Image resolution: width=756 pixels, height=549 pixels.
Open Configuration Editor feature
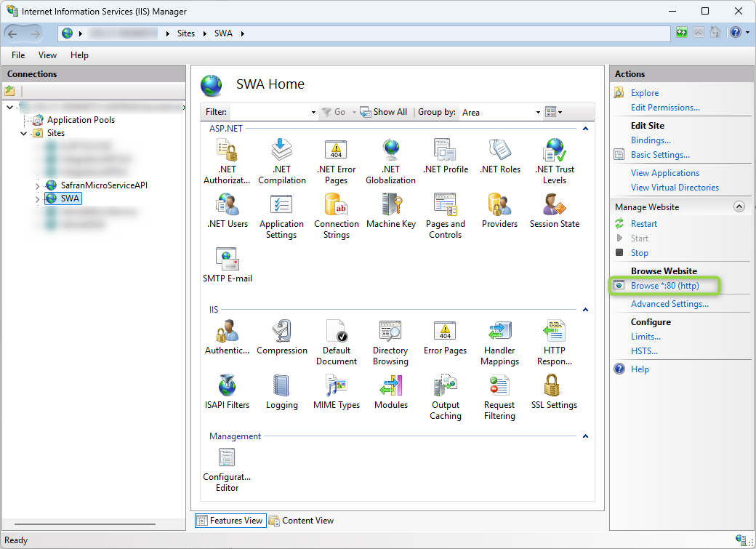[x=227, y=470]
